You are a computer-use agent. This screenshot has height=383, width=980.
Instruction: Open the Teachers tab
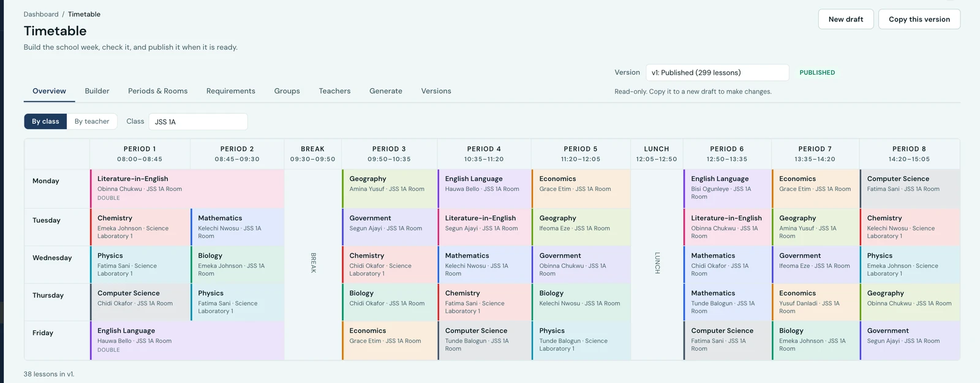(x=334, y=91)
